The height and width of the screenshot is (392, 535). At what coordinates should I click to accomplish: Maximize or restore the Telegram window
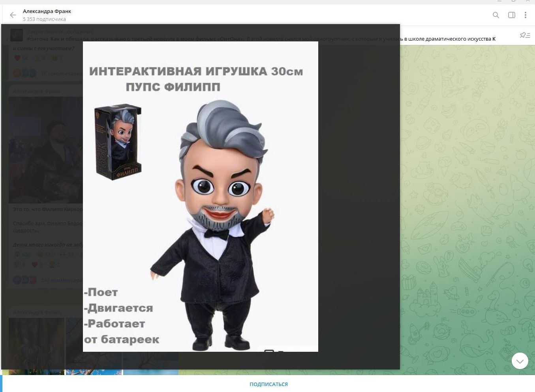pos(513,1)
